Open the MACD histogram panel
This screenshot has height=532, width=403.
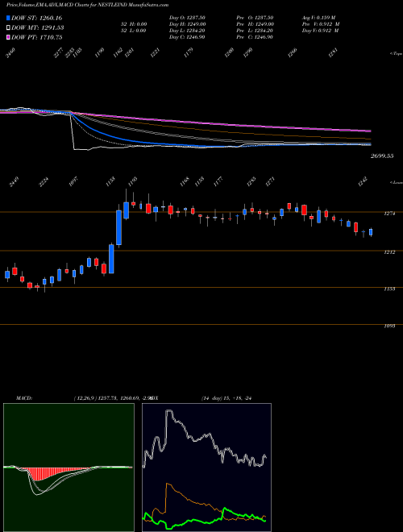tap(69, 468)
